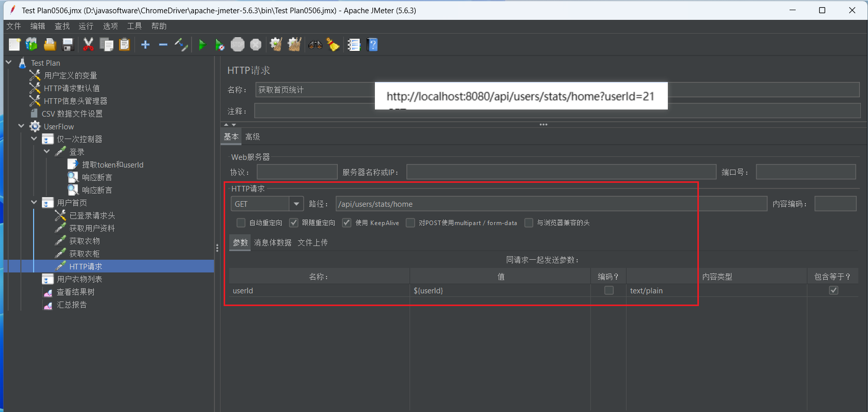Enable 与浏览器兼容的头 checkbox
Viewport: 868px width, 412px height.
tap(529, 223)
